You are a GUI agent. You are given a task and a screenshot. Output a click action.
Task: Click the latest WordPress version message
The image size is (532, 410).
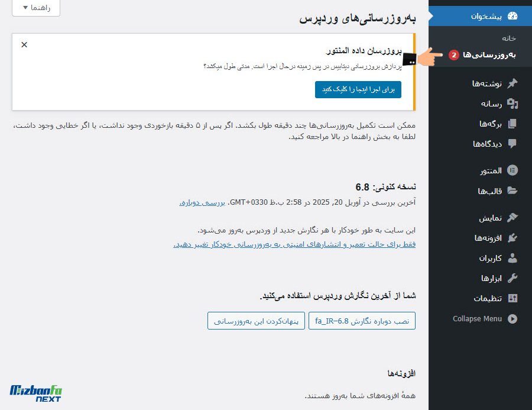pyautogui.click(x=338, y=296)
